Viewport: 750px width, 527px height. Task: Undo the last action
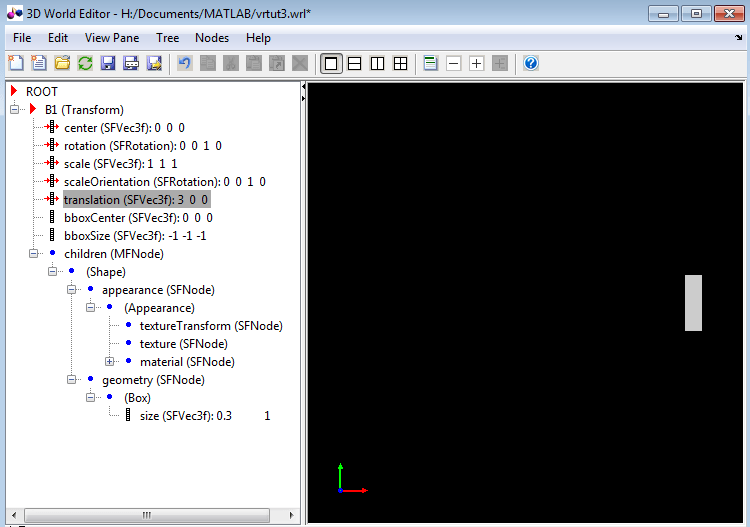point(185,63)
